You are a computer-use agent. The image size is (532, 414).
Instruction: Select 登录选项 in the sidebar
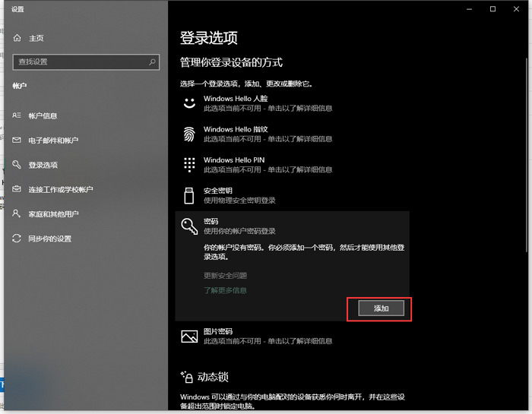[43, 165]
